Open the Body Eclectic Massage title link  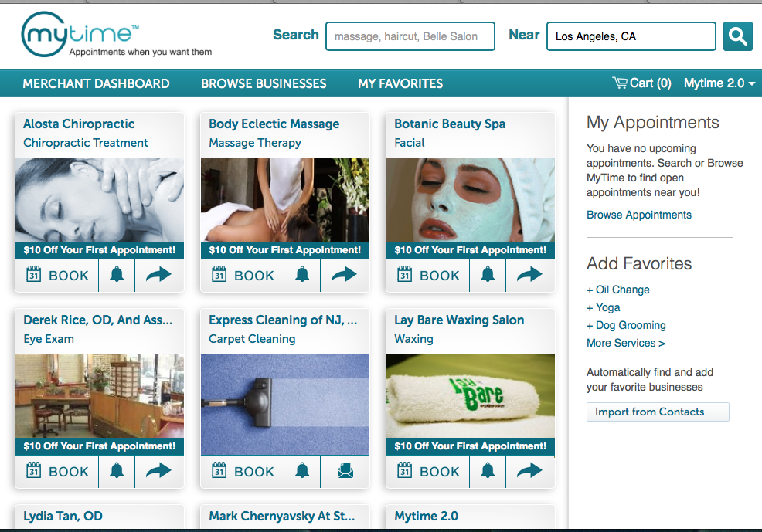click(x=274, y=124)
